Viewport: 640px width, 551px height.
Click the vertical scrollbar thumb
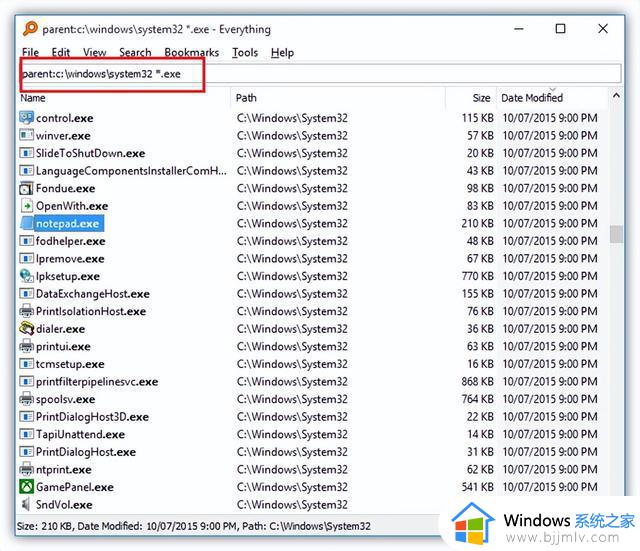(616, 234)
